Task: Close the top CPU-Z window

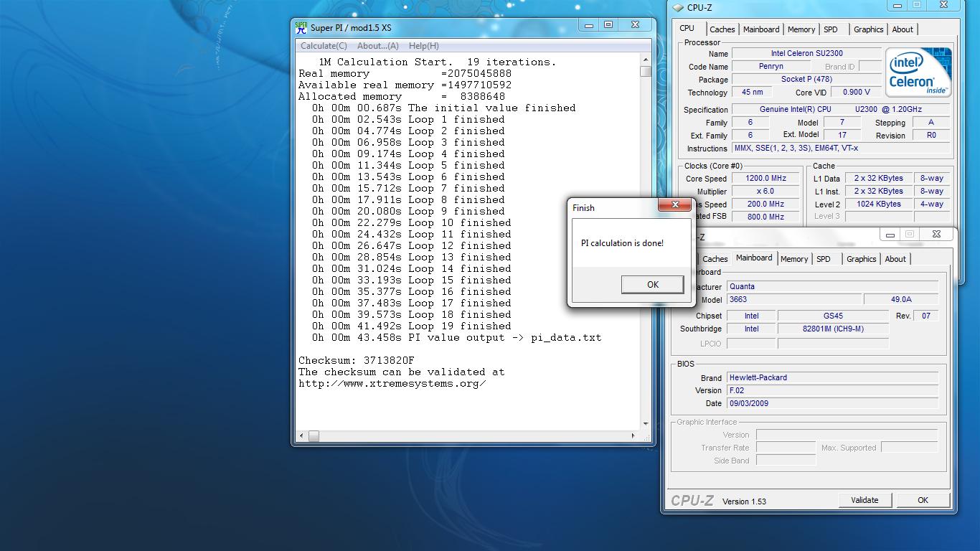Action: tap(942, 5)
